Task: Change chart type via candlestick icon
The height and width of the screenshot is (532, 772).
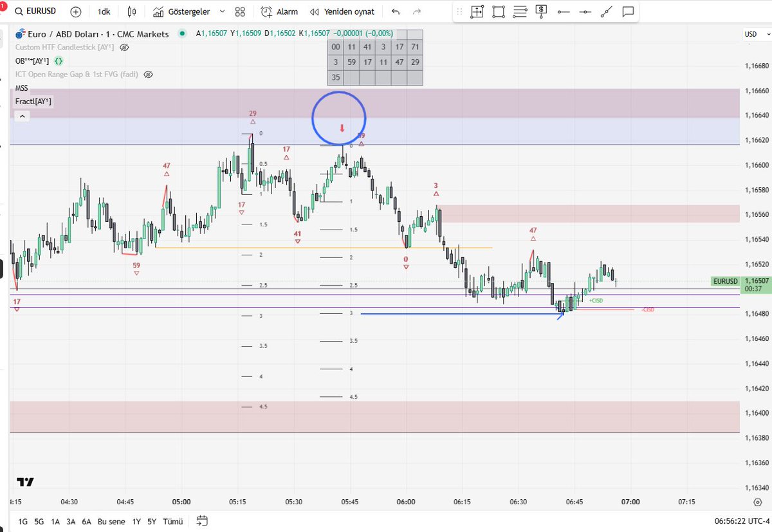Action: (132, 12)
